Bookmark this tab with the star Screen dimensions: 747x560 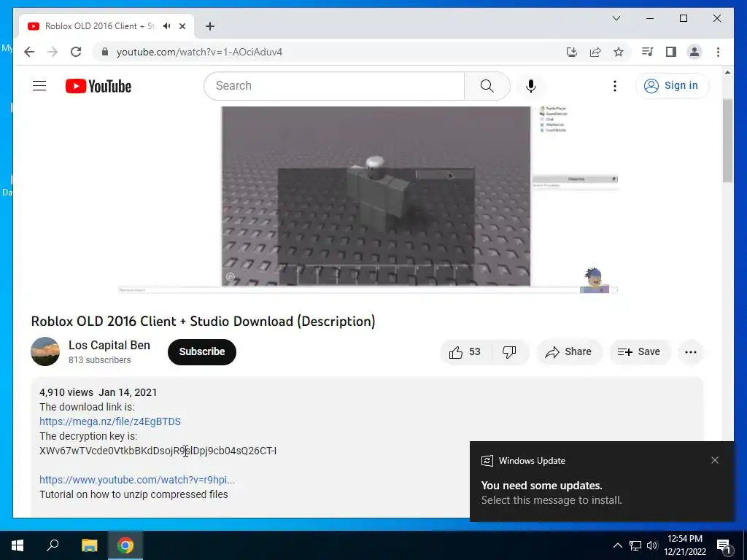(619, 52)
